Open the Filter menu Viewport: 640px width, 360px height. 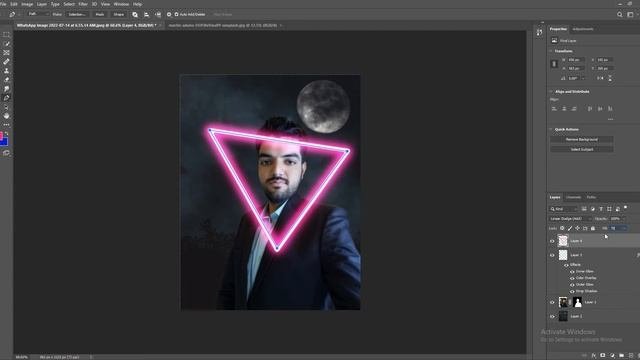pyautogui.click(x=83, y=4)
